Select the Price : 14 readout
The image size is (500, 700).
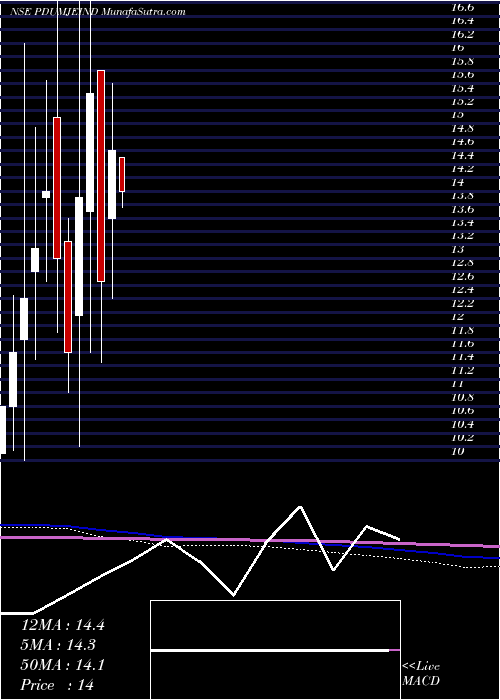[58, 685]
